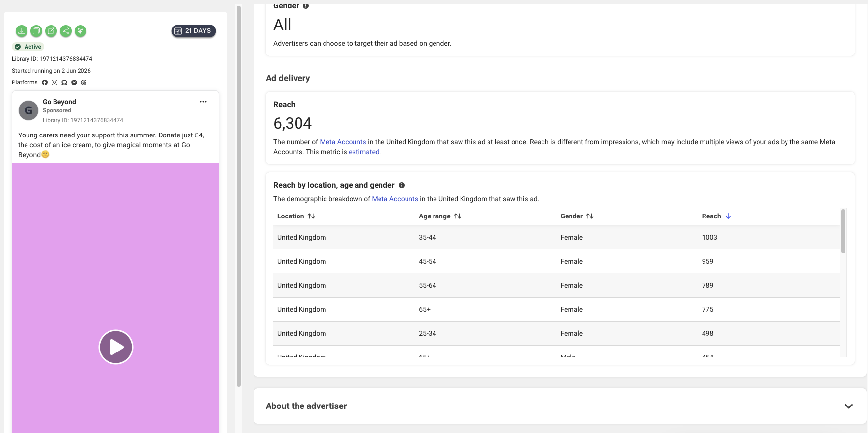Click the Go Beyond avatar
This screenshot has width=868, height=433.
[x=28, y=110]
